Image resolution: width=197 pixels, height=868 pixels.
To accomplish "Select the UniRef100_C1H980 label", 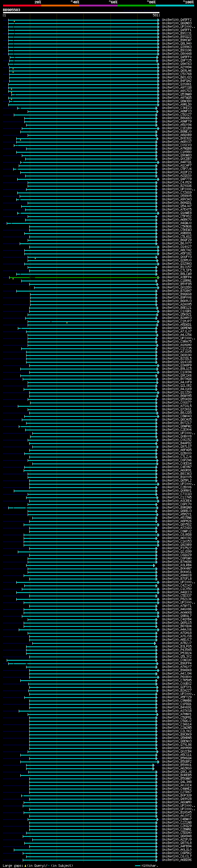I will [177, 152].
